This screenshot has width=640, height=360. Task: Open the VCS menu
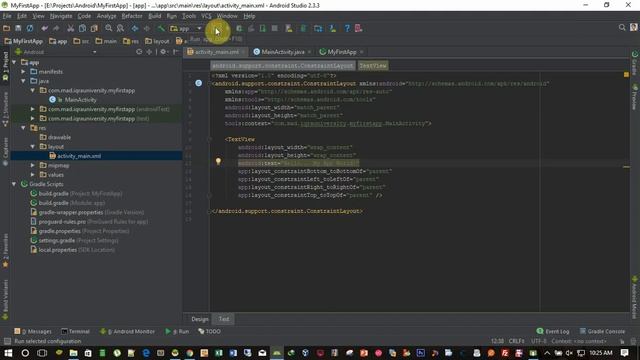[x=206, y=16]
